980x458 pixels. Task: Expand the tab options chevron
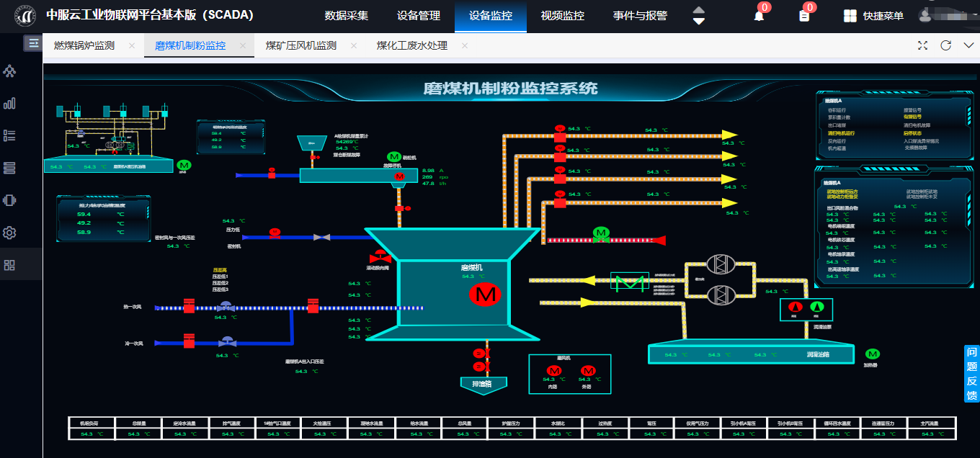pos(968,45)
